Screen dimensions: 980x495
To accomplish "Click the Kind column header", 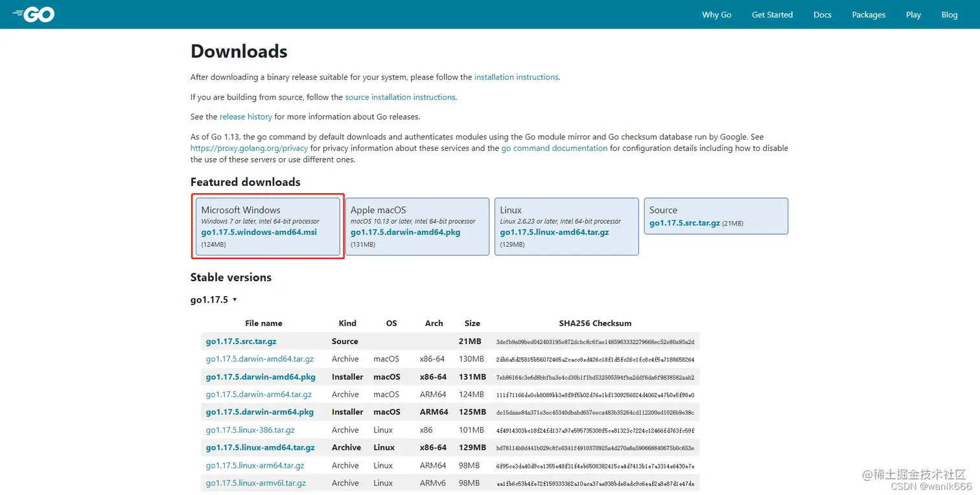I will pos(347,323).
